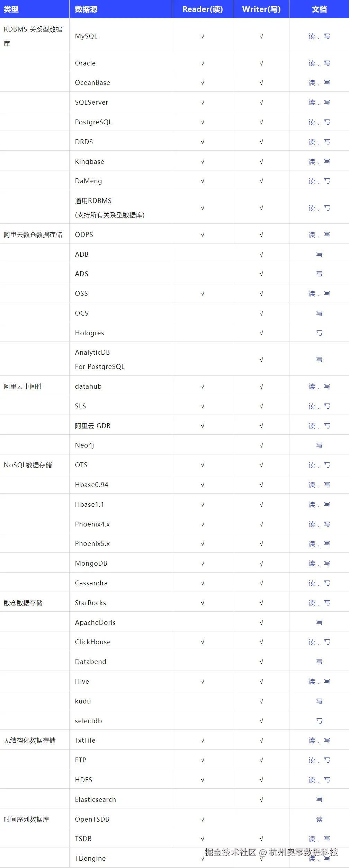Screen dimensions: 349x868
Task: Open the FTP write documentation link
Action: coord(327,760)
